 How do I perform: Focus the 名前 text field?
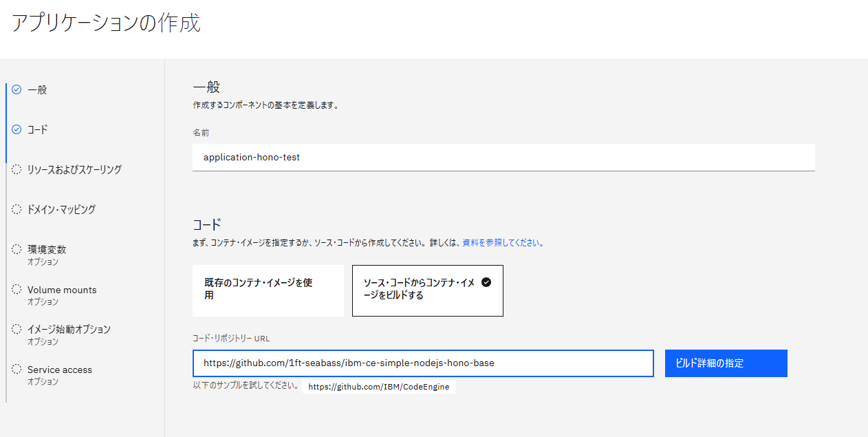503,157
